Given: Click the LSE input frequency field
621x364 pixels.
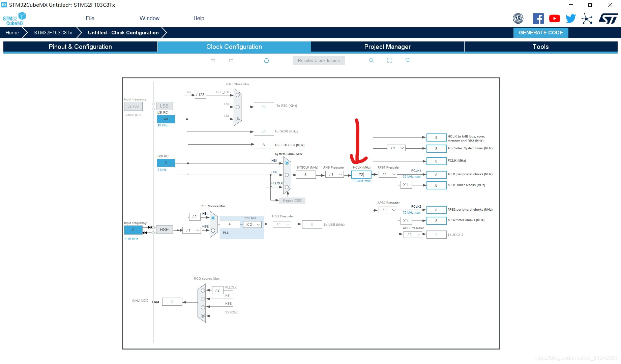Looking at the screenshot, I should [133, 106].
